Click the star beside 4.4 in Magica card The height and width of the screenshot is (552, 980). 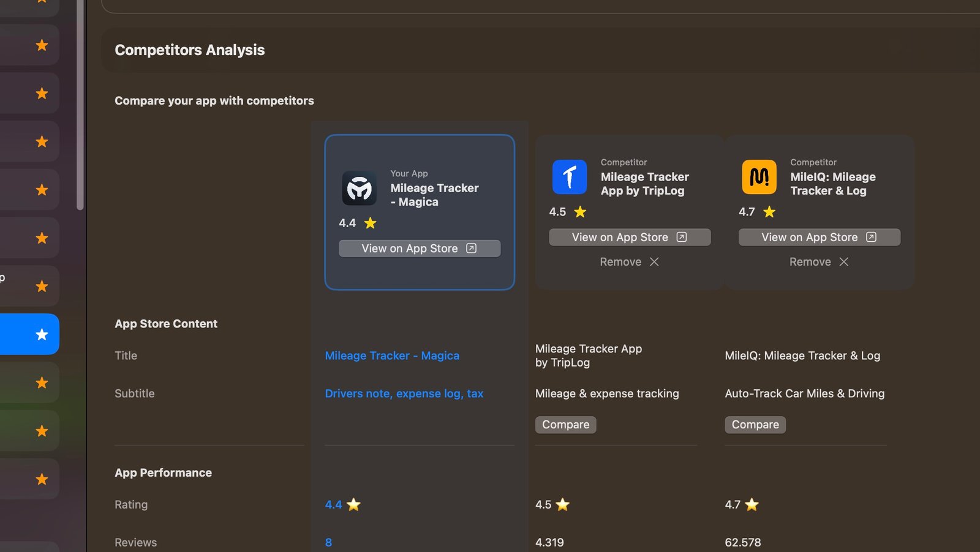pos(370,223)
